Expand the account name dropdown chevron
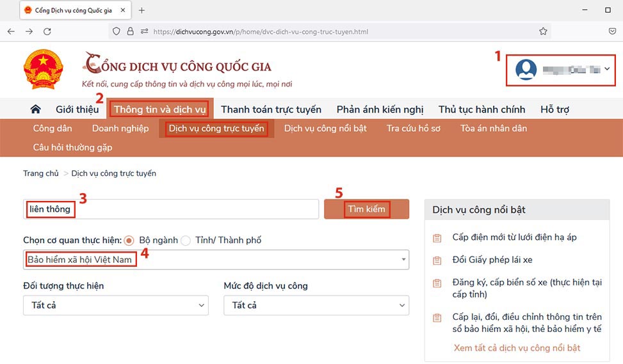 point(607,68)
